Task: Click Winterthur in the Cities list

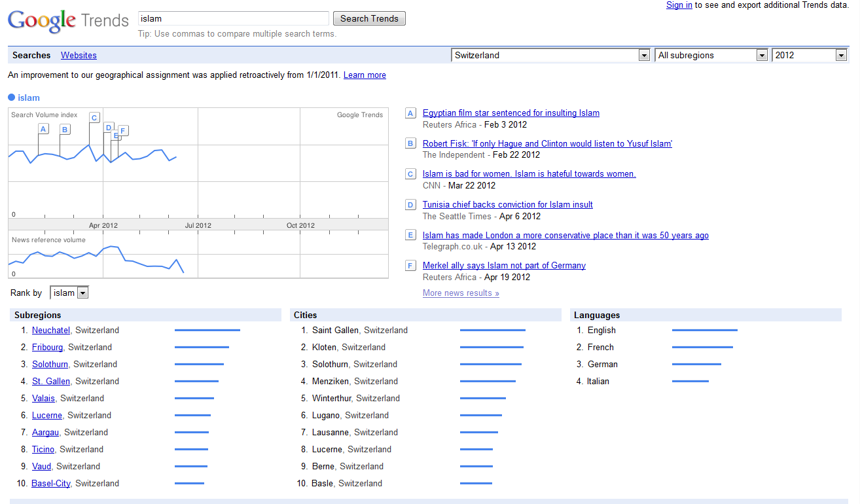Action: (331, 399)
